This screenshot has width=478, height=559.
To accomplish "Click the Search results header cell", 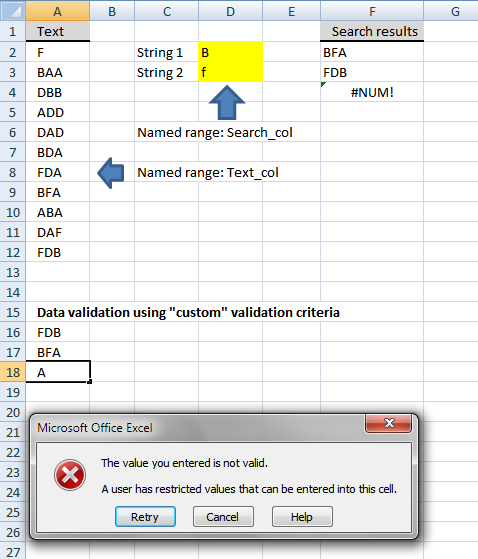I will (372, 31).
